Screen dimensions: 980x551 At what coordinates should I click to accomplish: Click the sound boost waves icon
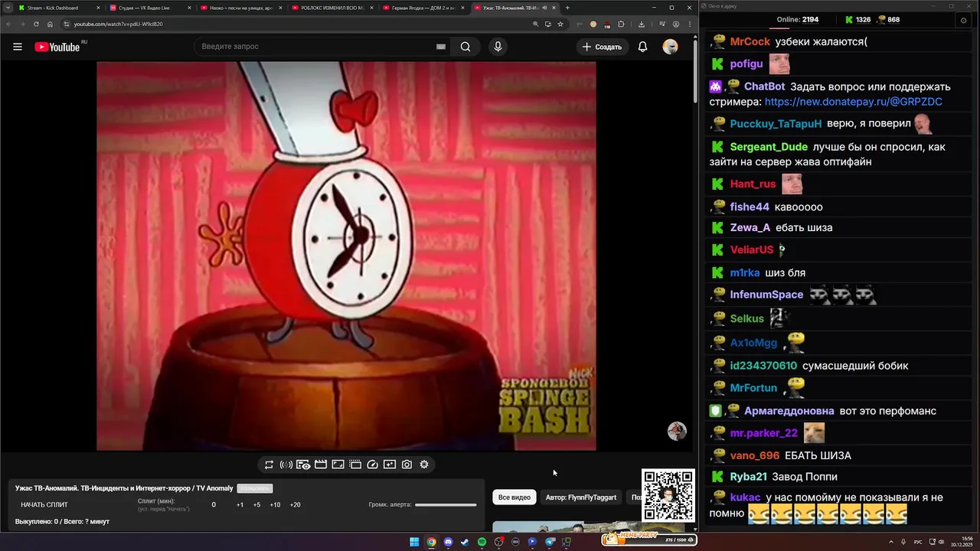pos(286,465)
